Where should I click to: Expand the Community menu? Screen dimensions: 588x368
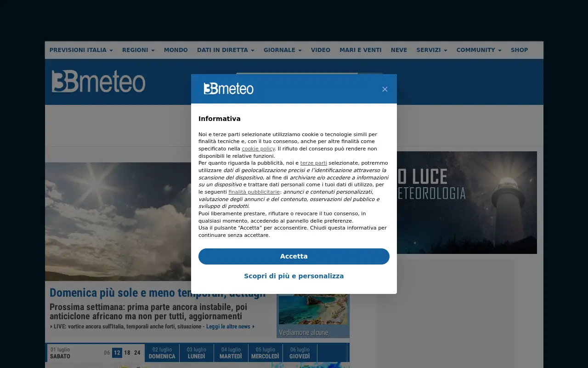tap(479, 50)
